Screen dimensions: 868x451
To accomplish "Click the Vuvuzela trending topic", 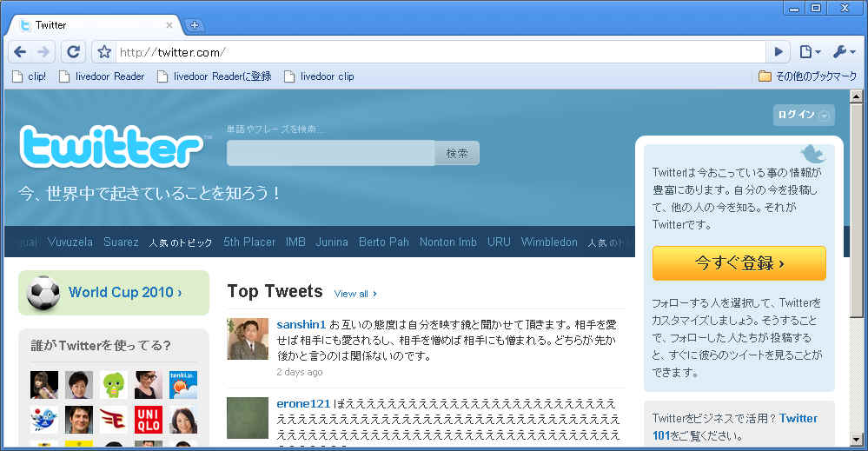I will click(70, 242).
